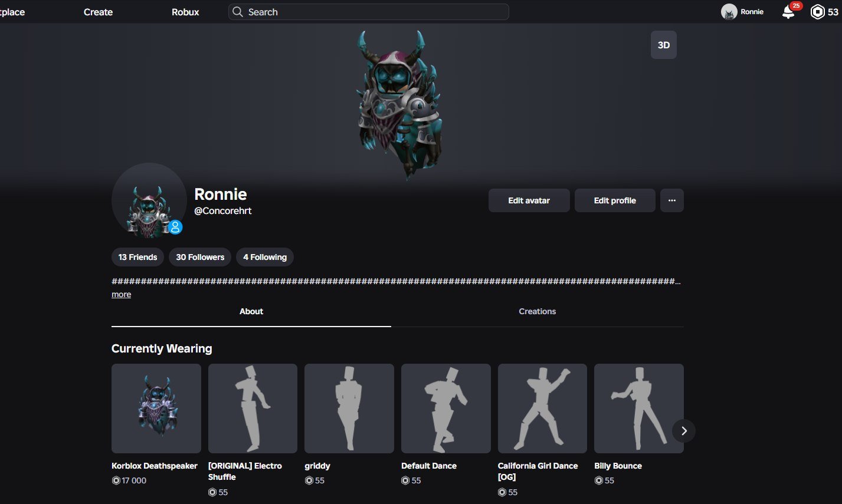Switch to the Creations tab
The image size is (842, 504).
coord(538,311)
